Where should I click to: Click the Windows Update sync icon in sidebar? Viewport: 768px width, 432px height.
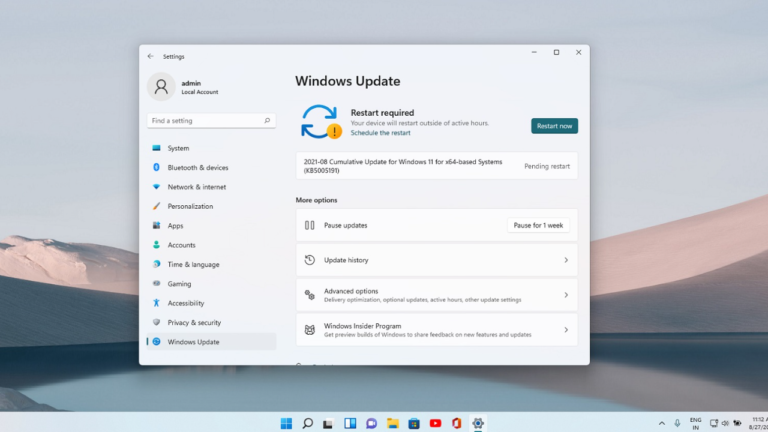coord(156,341)
